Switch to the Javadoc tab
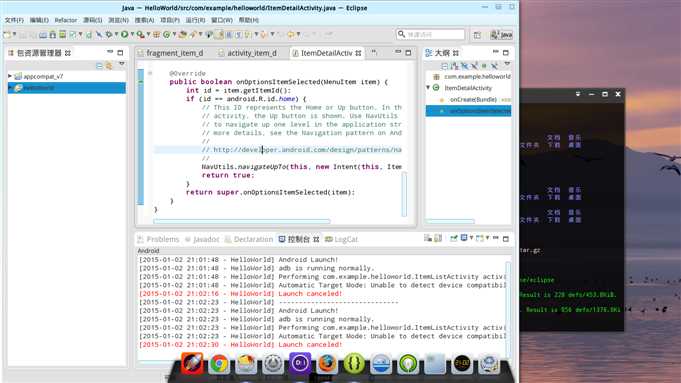 [202, 239]
